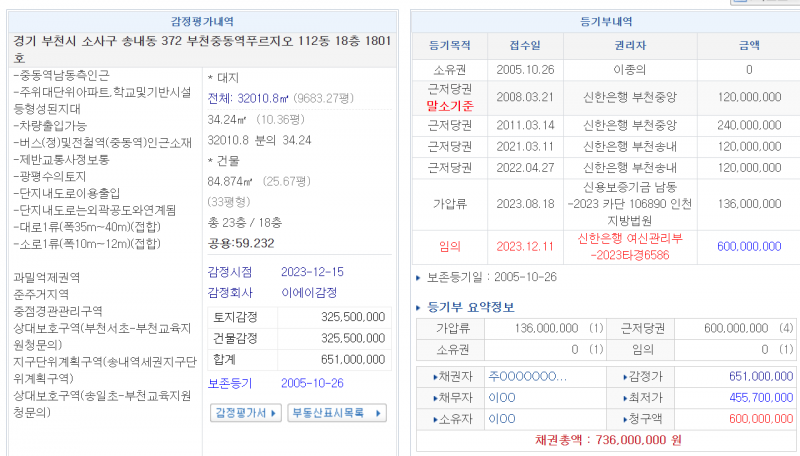Click the 청구액 row bullet
The height and width of the screenshot is (456, 800).
(x=624, y=419)
